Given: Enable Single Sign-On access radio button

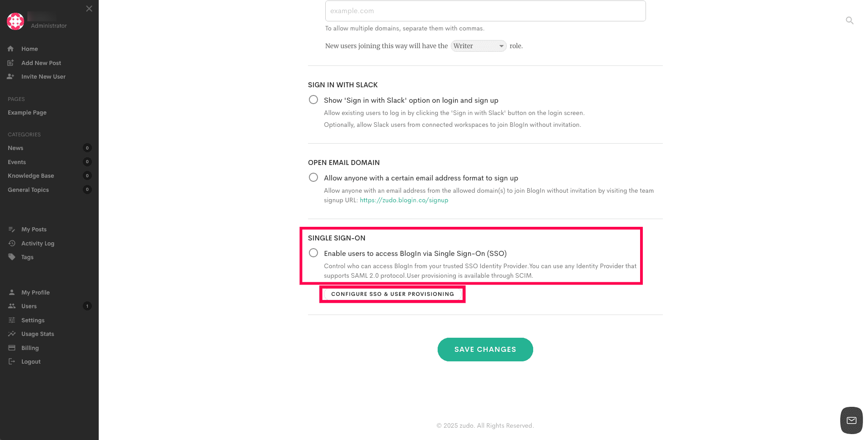Looking at the screenshot, I should pyautogui.click(x=313, y=253).
